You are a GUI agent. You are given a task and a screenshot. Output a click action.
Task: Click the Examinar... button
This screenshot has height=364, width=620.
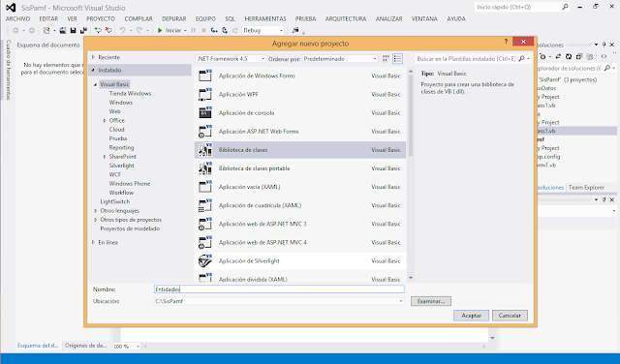431,301
